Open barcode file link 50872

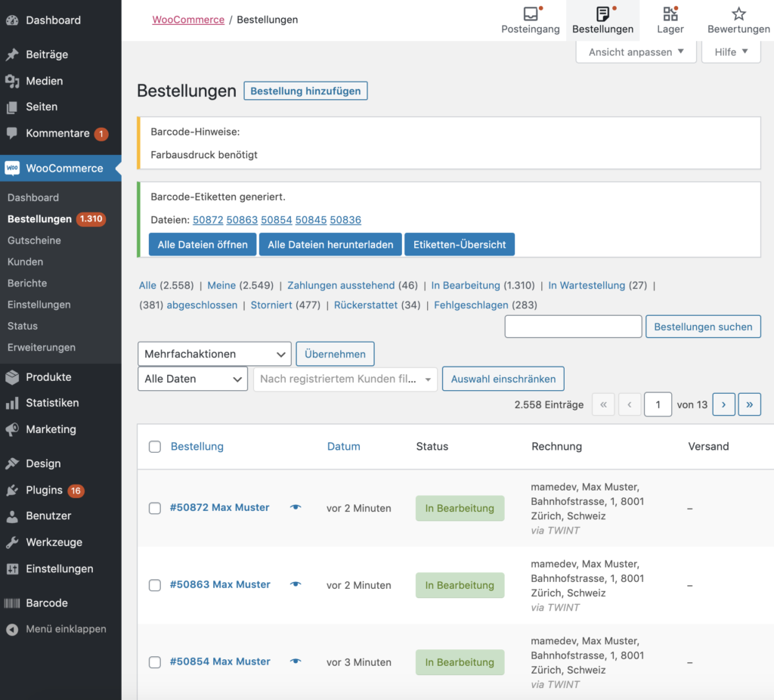tap(208, 220)
